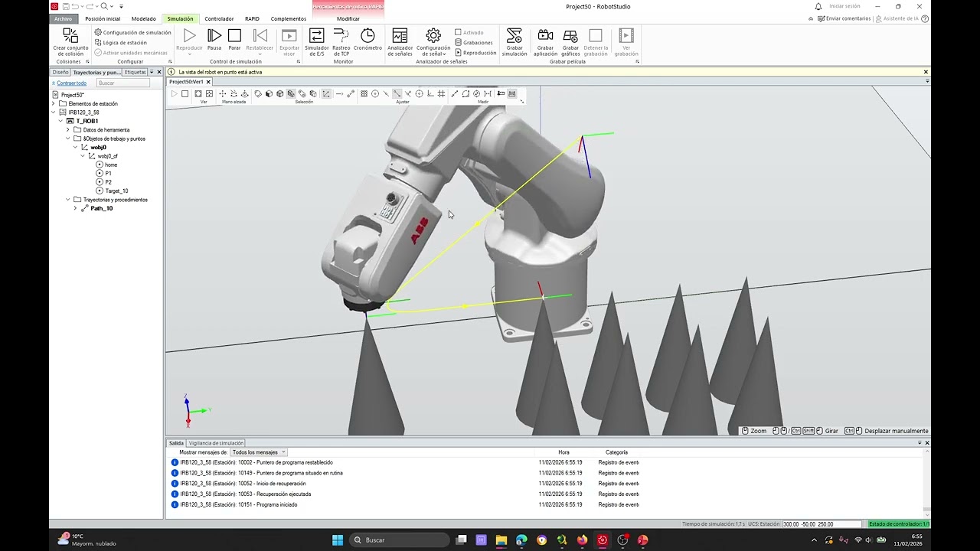Open Configuración de señal dropdown
980x551 pixels.
(x=433, y=42)
